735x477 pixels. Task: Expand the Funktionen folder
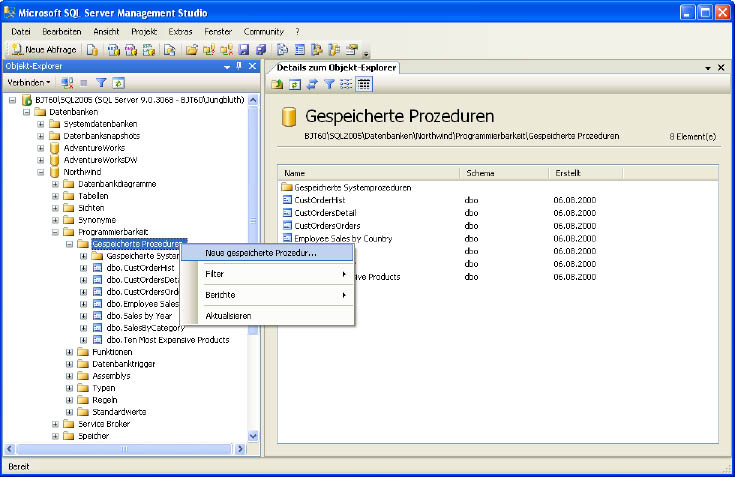point(69,352)
